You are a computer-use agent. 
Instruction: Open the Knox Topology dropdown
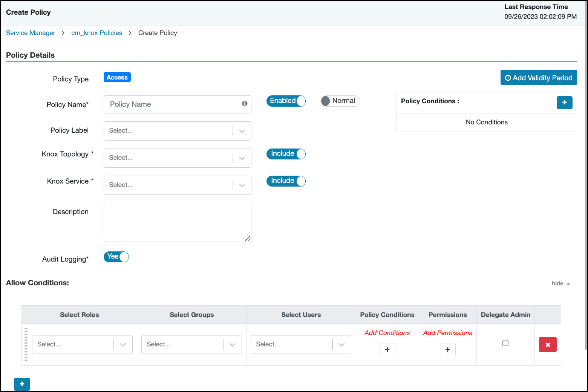point(177,158)
